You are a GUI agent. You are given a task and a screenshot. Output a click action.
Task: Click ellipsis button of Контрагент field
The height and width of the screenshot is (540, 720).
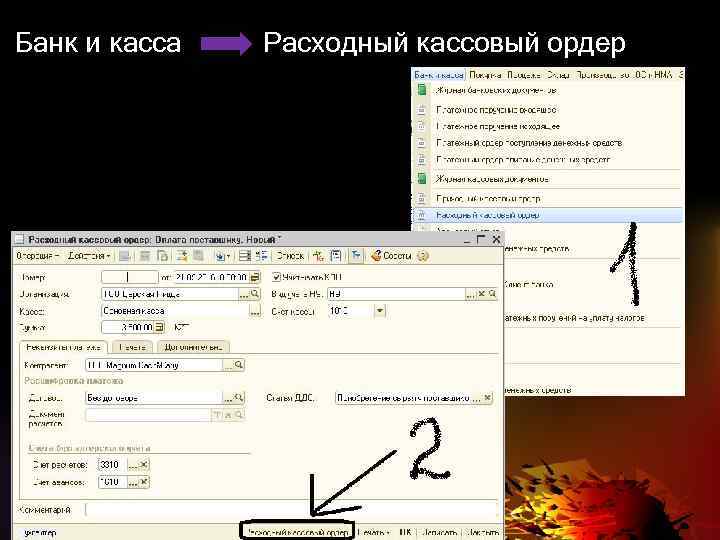228,365
